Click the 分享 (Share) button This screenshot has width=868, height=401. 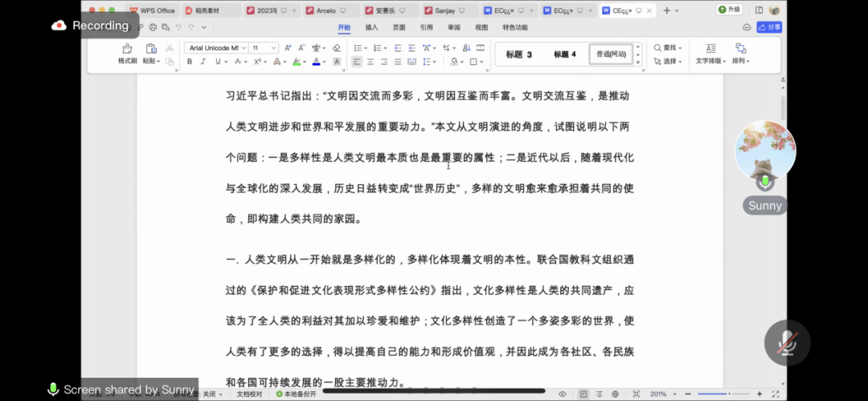click(768, 27)
